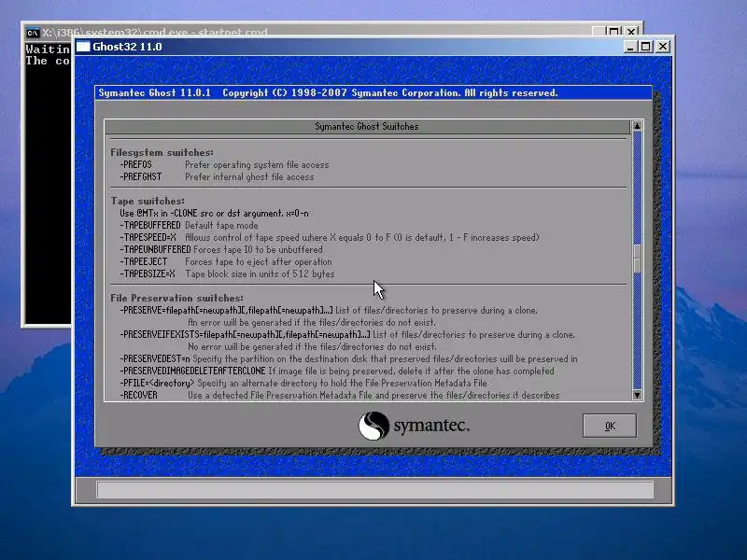Click the -PREFOS switch text
747x560 pixels.
point(136,165)
